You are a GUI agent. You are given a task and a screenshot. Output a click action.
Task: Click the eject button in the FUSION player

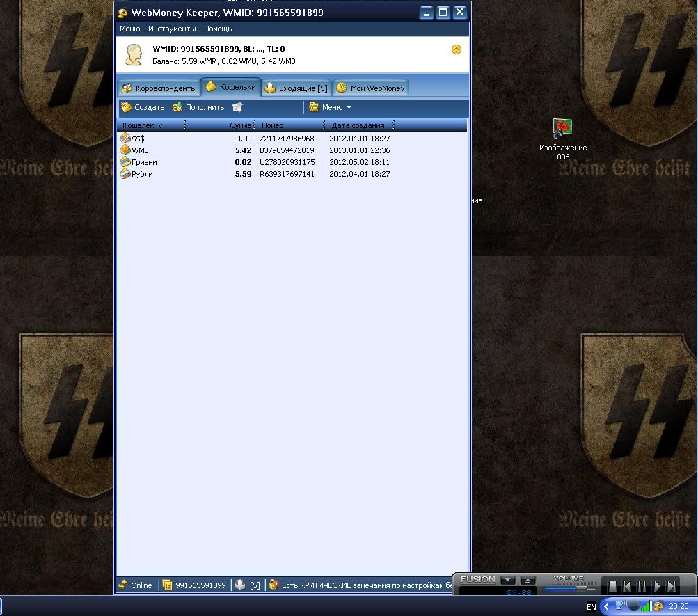[x=528, y=580]
